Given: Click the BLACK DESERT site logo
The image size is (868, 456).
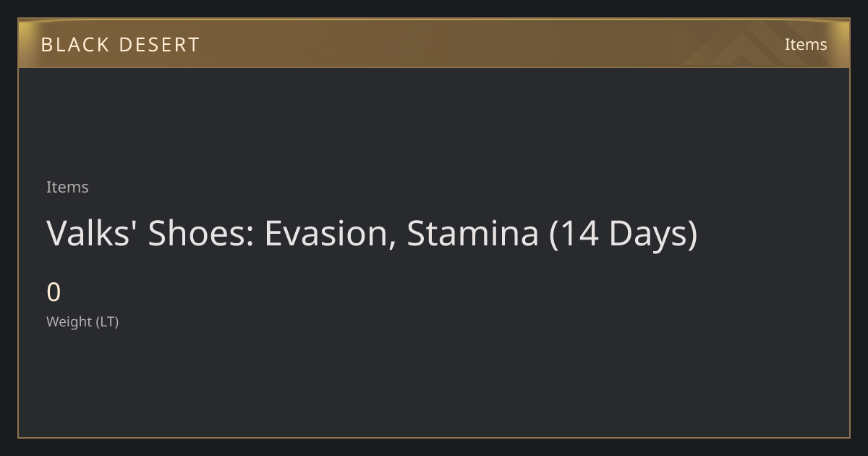Looking at the screenshot, I should (120, 45).
